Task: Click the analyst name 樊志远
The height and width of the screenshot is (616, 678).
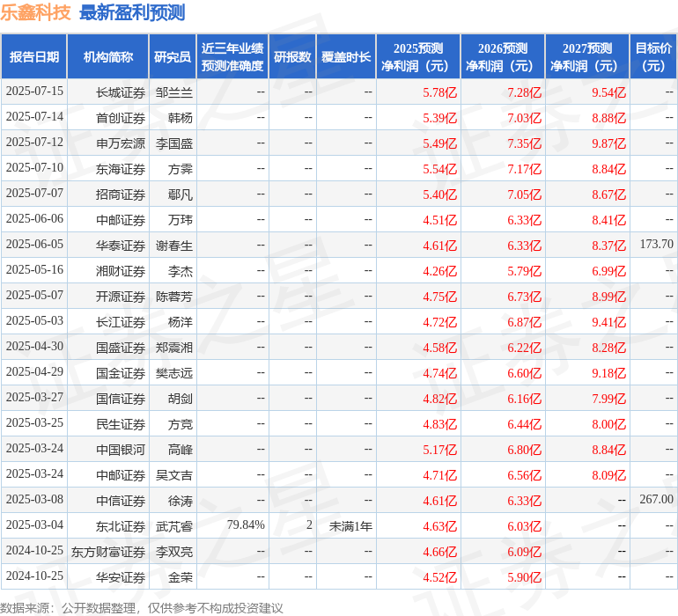Action: click(x=173, y=373)
